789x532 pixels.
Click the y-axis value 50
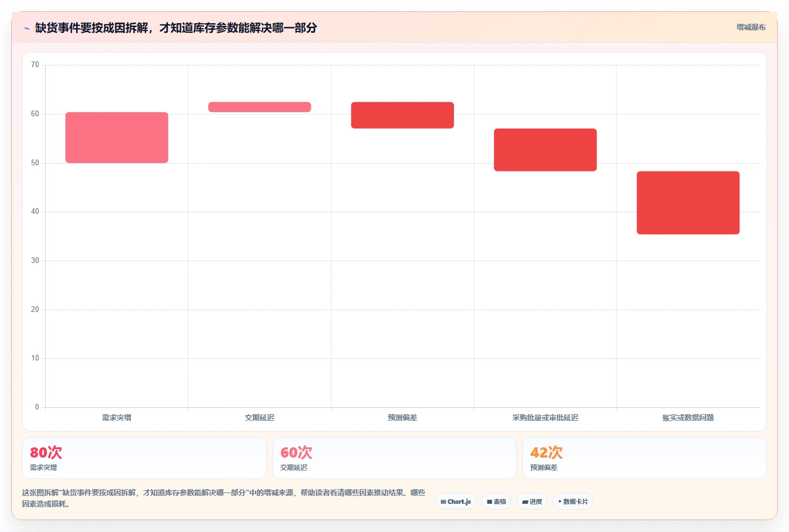tap(35, 163)
